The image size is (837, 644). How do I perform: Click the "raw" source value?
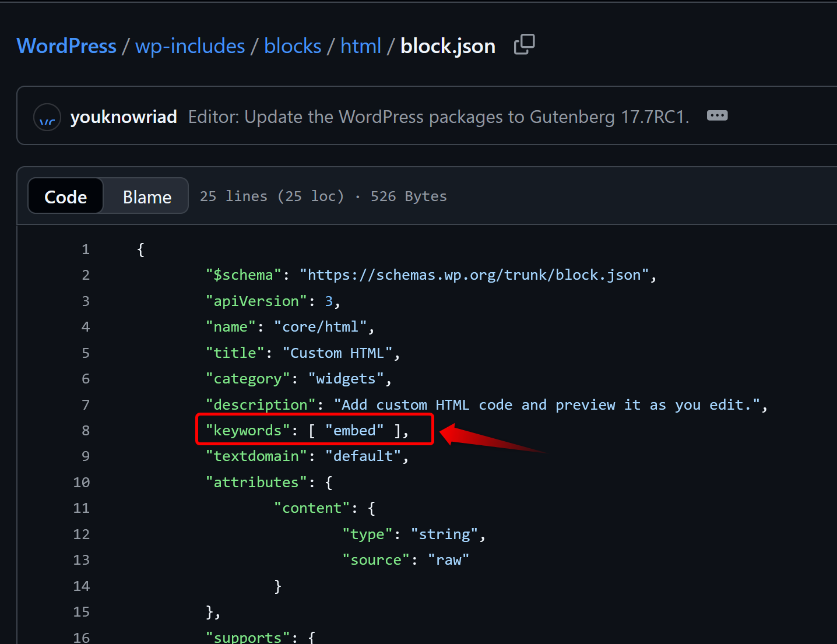tap(449, 560)
